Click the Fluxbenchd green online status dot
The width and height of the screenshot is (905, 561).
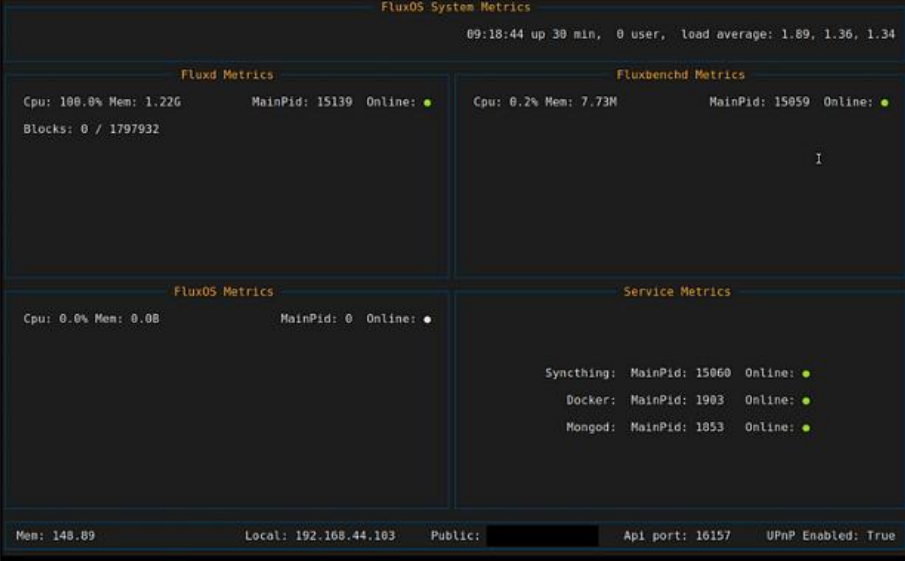(884, 103)
